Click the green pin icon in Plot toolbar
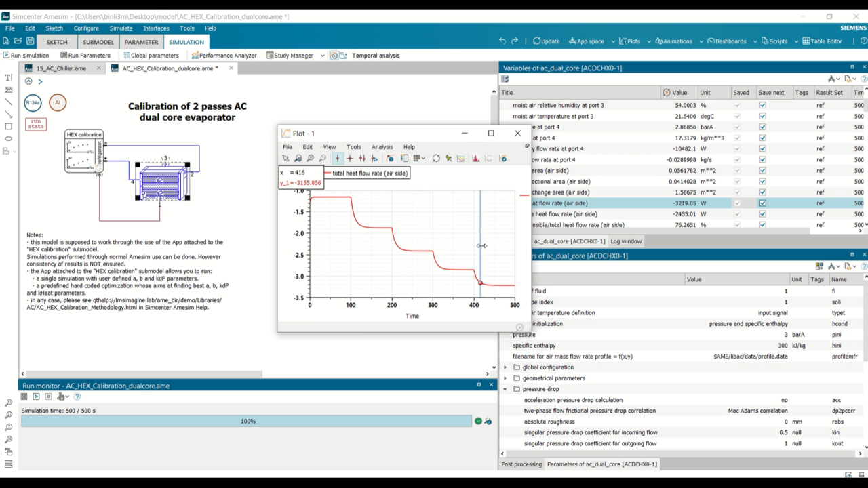868x488 pixels. click(448, 159)
